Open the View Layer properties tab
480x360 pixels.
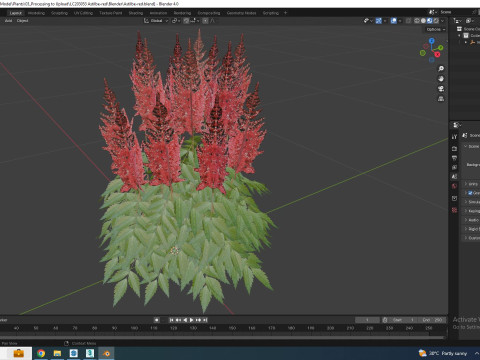(454, 167)
